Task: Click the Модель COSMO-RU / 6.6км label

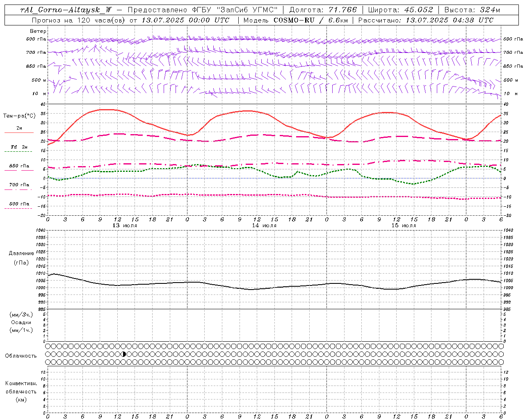Action: (295, 20)
